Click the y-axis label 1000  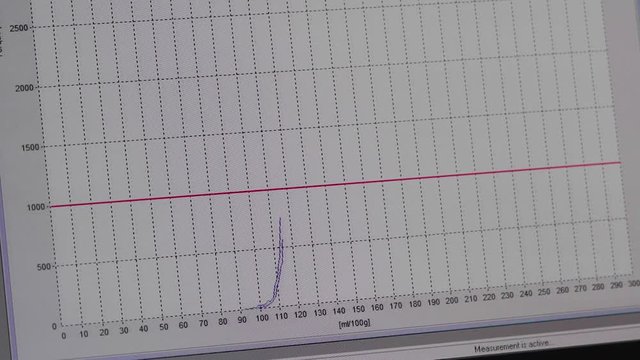tap(36, 207)
